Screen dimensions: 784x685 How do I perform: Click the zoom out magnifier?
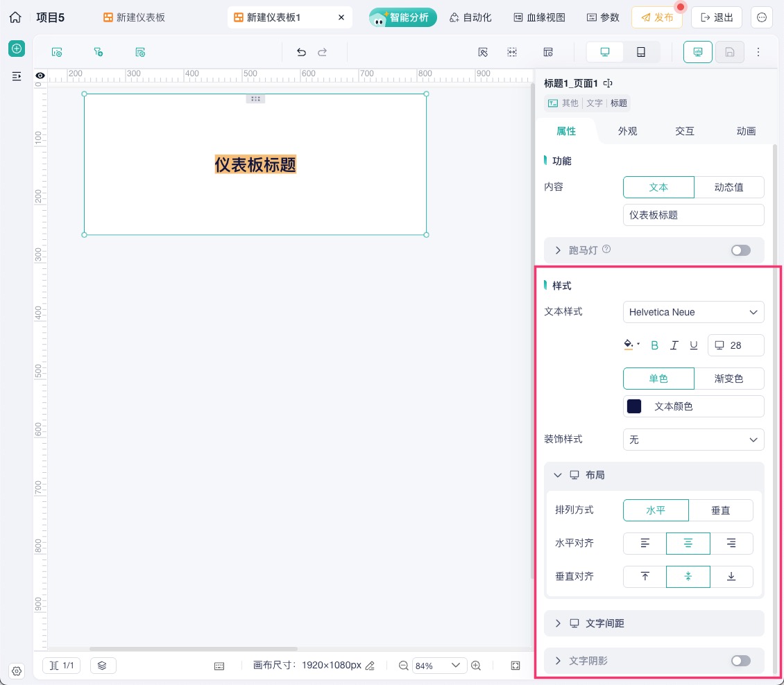403,666
